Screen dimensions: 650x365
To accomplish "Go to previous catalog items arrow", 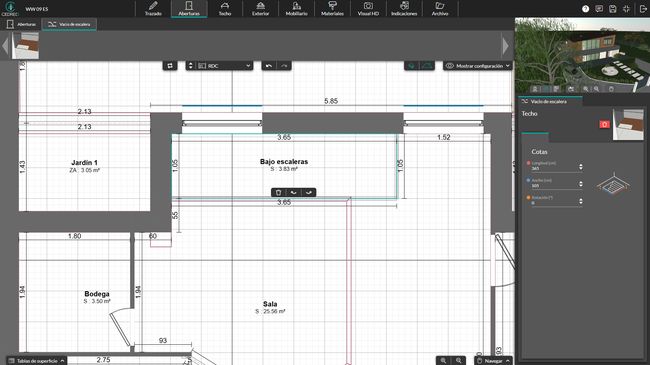I will (5, 46).
